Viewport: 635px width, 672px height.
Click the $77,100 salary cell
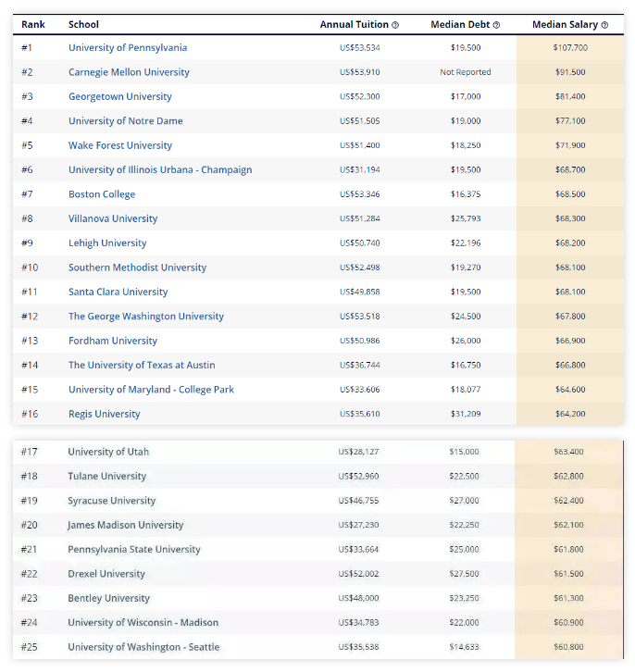click(x=570, y=121)
